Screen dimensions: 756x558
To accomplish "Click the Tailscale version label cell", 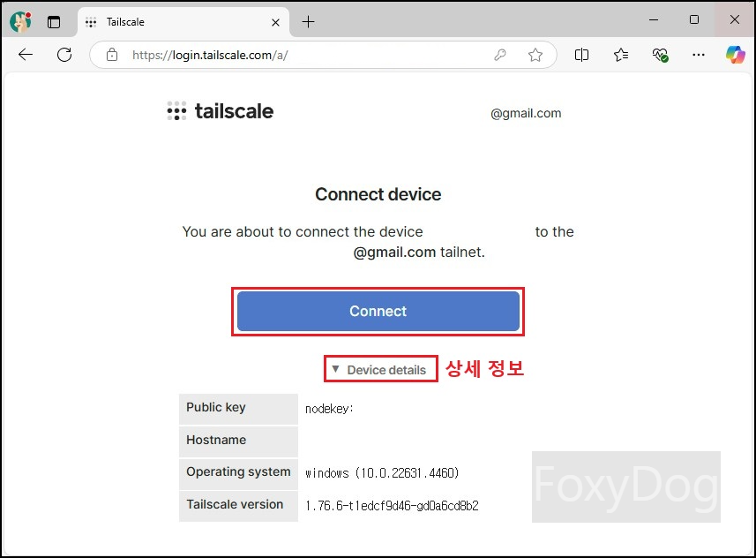I will point(238,505).
